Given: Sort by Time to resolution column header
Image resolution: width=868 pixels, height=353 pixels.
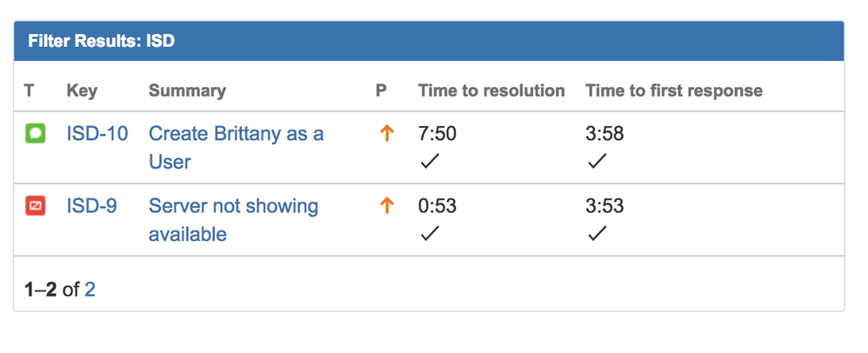Looking at the screenshot, I should [x=491, y=90].
